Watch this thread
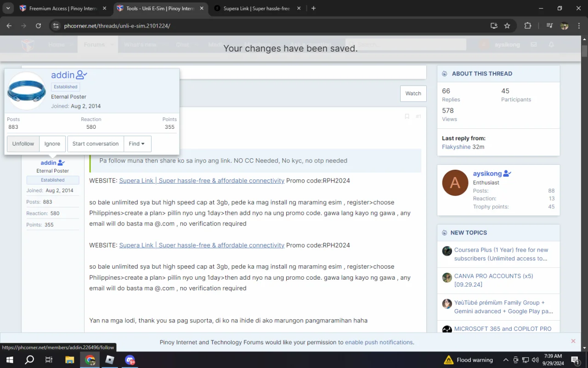Viewport: 588px width, 368px height. point(413,93)
